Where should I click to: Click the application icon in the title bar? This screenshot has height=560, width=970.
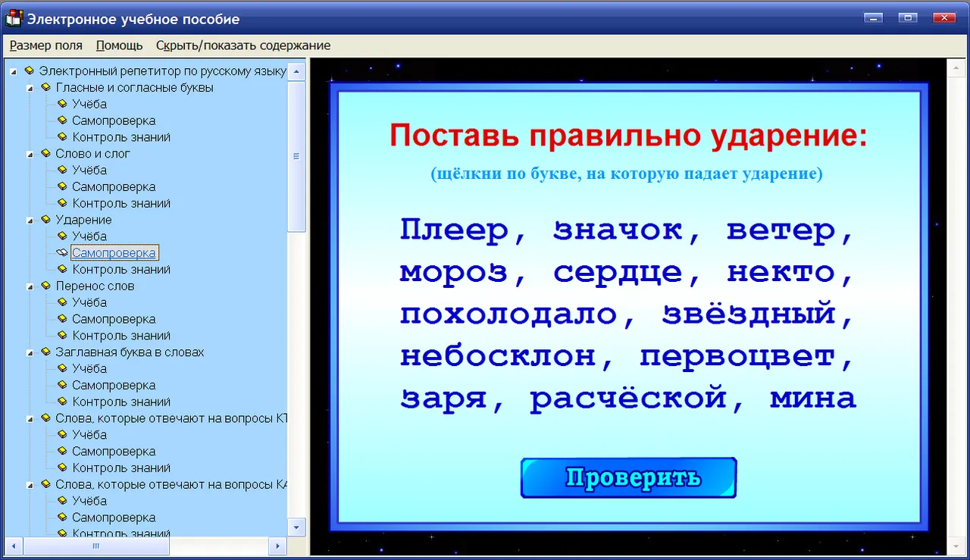pos(14,18)
